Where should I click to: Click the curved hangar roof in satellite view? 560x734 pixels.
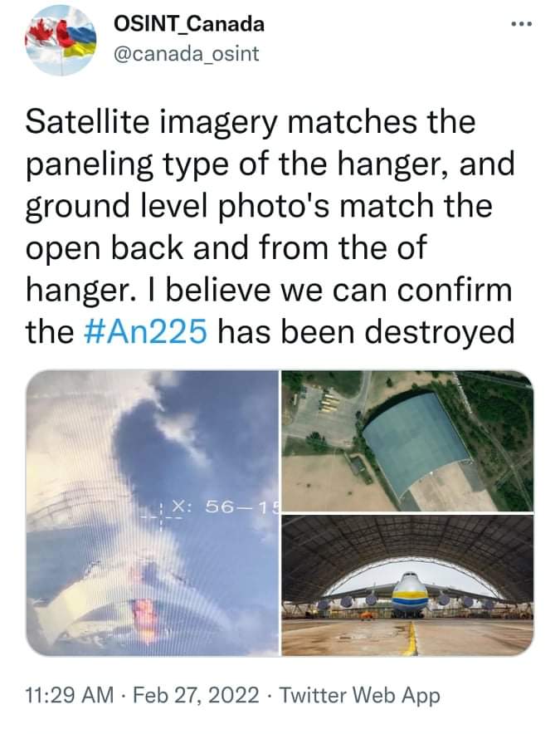tap(416, 442)
